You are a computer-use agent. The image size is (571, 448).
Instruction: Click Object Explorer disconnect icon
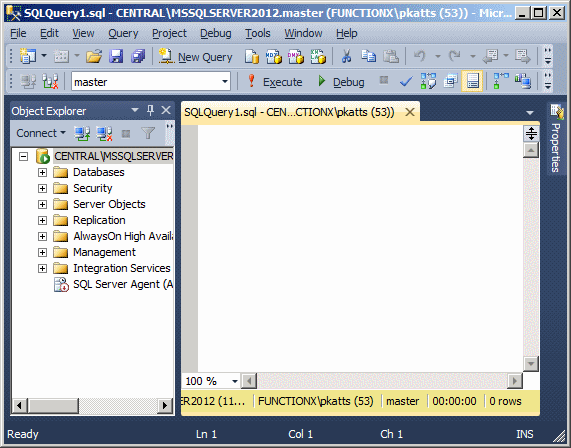pyautogui.click(x=104, y=133)
